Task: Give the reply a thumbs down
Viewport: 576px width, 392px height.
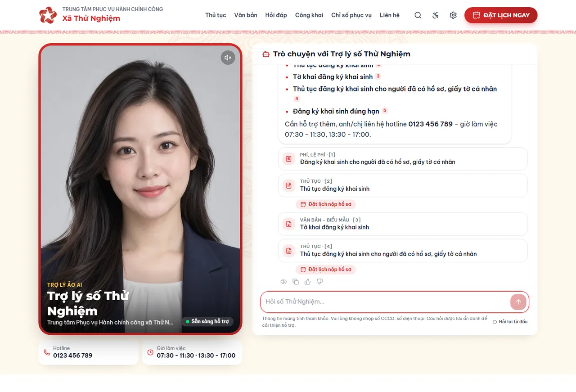Action: [320, 282]
